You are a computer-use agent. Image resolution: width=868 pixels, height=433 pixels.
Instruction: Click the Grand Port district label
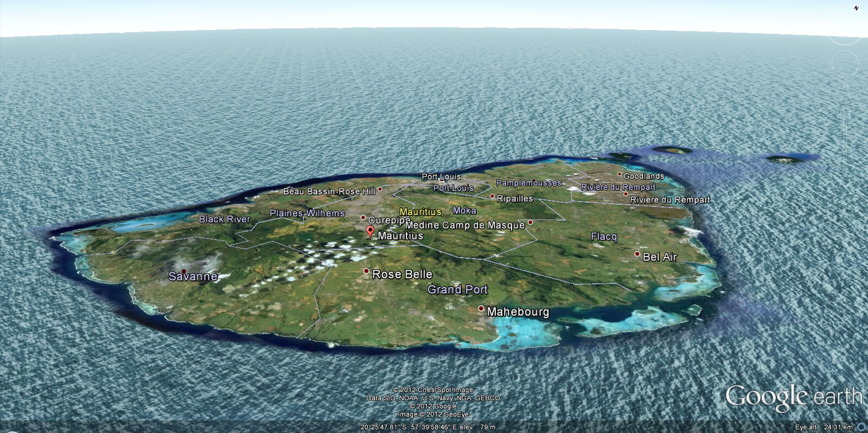457,290
